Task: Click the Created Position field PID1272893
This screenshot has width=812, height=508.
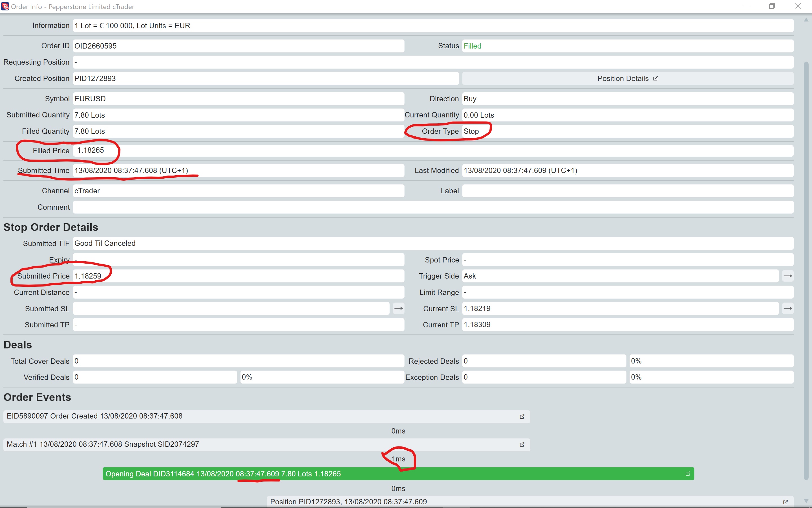Action: (266, 78)
